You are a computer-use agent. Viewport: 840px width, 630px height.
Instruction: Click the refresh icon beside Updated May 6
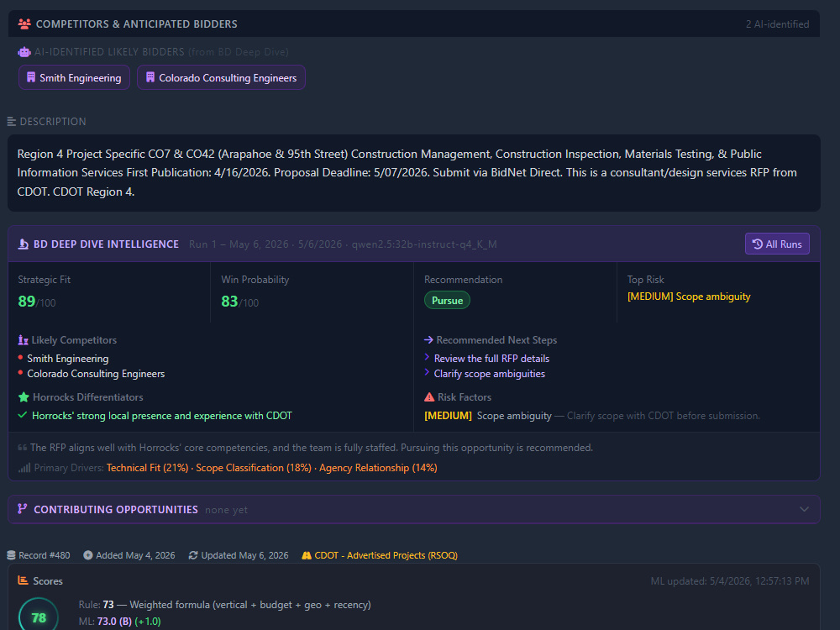point(193,555)
